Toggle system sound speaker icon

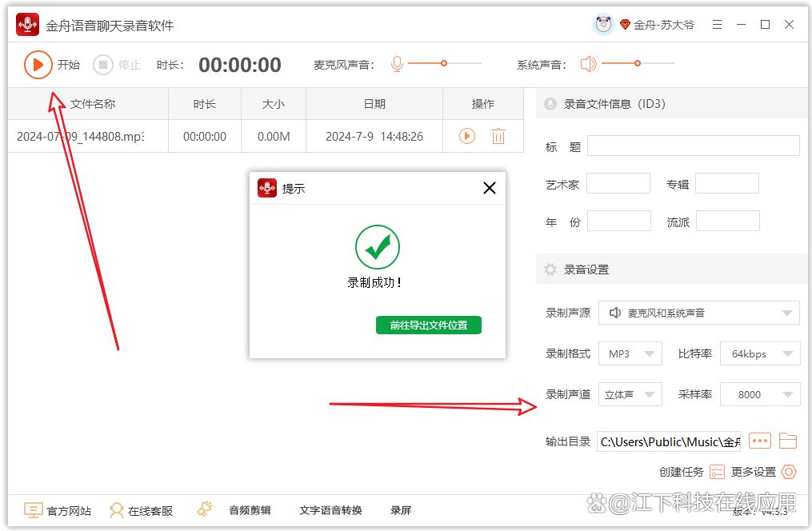[589, 64]
